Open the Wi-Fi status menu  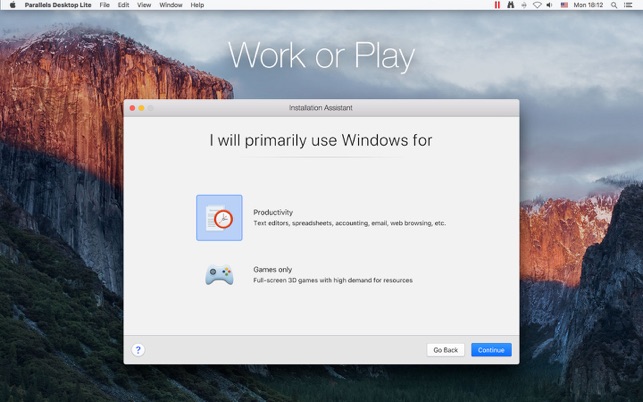(537, 5)
